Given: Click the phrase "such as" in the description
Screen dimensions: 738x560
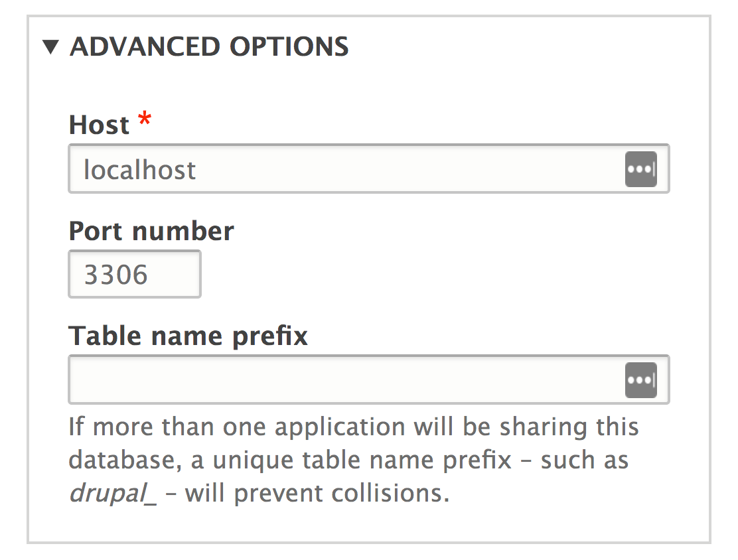Looking at the screenshot, I should [x=584, y=460].
